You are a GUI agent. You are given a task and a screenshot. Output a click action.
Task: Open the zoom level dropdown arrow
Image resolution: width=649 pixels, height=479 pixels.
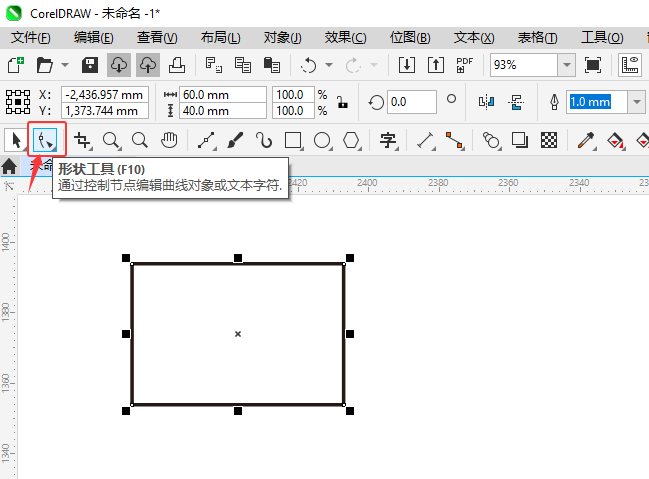[567, 65]
